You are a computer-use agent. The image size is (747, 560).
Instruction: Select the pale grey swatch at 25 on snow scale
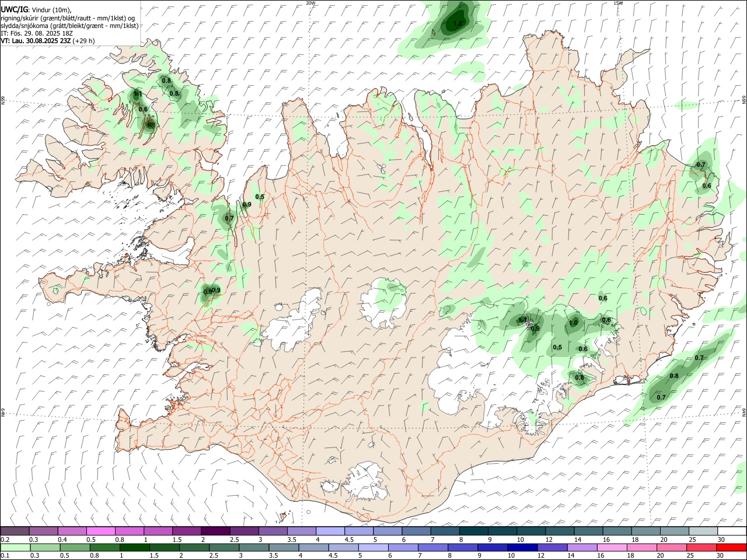pos(702,531)
